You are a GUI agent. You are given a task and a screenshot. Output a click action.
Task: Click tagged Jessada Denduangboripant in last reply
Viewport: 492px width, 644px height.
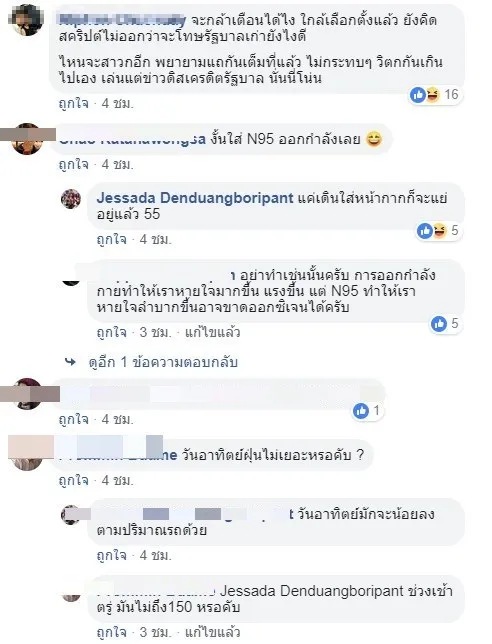tap(312, 591)
